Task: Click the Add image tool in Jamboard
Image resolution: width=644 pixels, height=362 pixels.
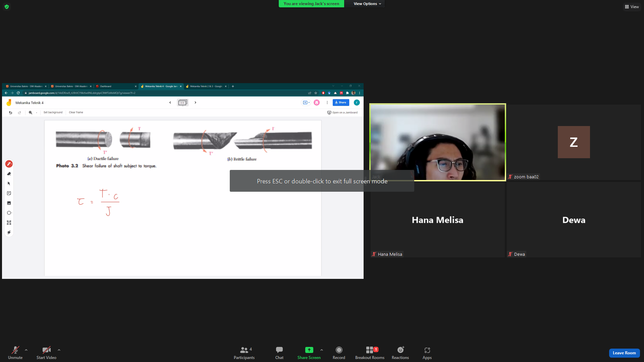Action: [x=9, y=203]
